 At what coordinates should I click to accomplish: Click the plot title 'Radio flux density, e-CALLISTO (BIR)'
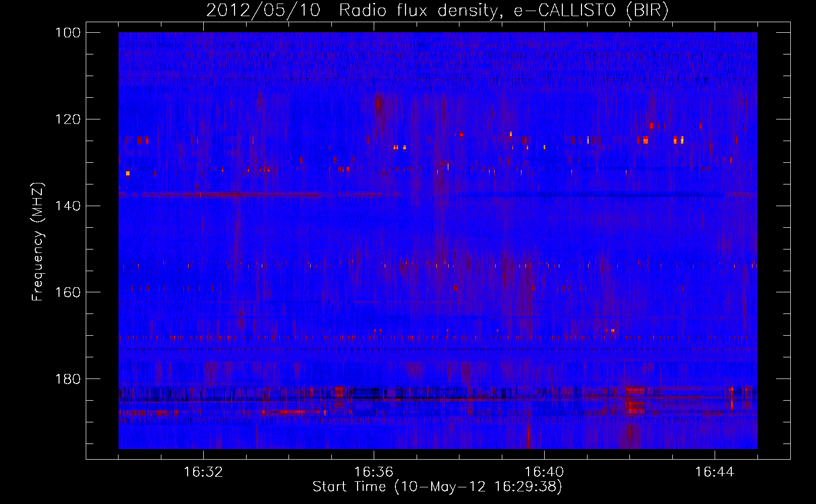(x=504, y=11)
